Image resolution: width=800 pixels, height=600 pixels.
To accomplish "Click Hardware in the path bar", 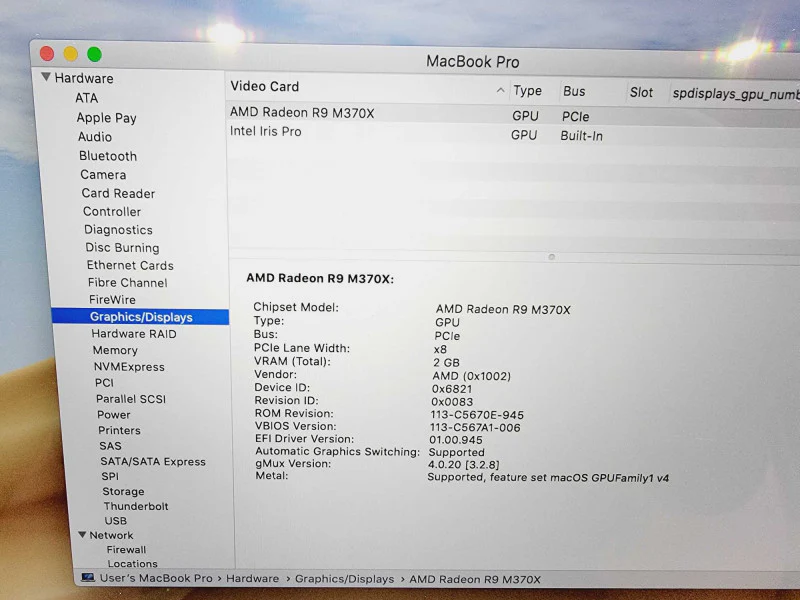I will point(253,579).
